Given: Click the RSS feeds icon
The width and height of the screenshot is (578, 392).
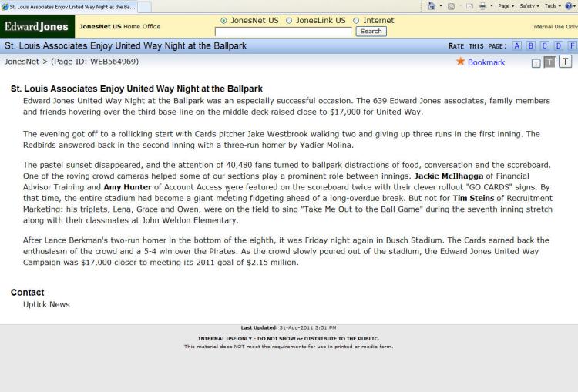Looking at the screenshot, I should (451, 6).
